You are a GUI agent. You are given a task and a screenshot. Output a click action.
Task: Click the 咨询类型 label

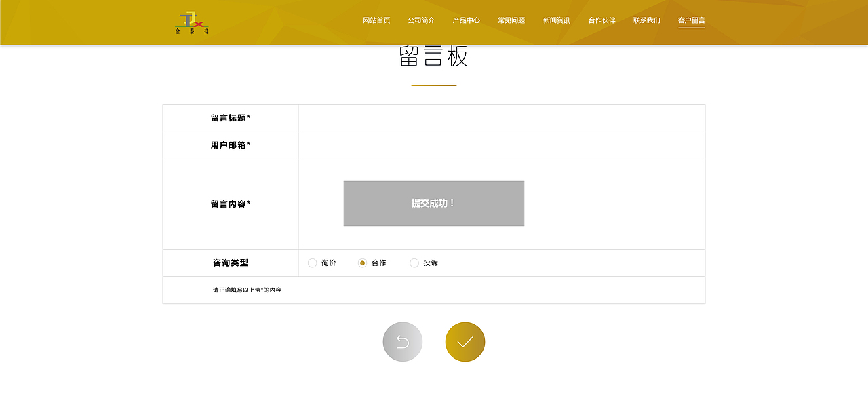231,263
